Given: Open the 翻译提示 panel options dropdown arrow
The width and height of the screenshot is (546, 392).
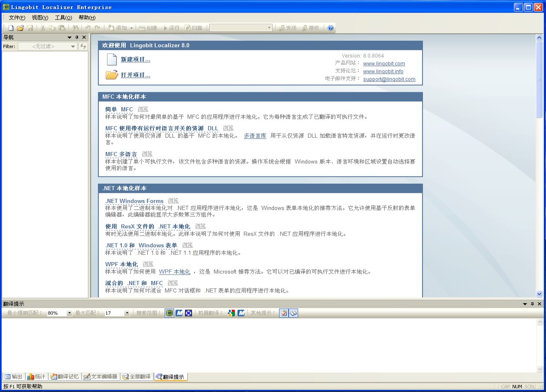Looking at the screenshot, I should pyautogui.click(x=525, y=304).
